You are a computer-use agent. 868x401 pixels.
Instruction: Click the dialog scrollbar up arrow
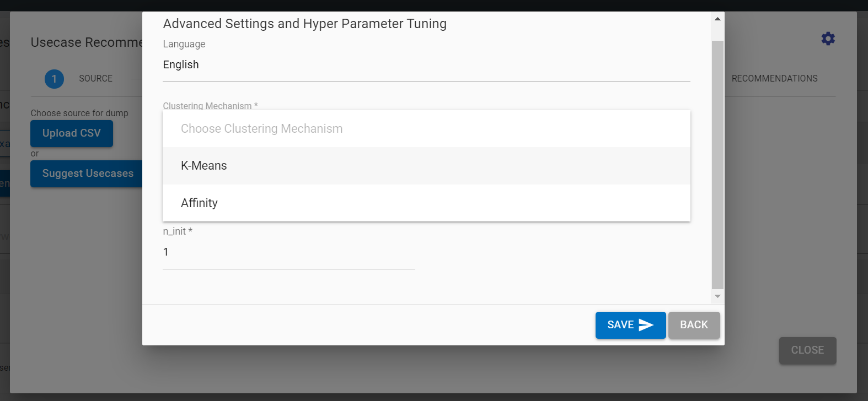717,19
